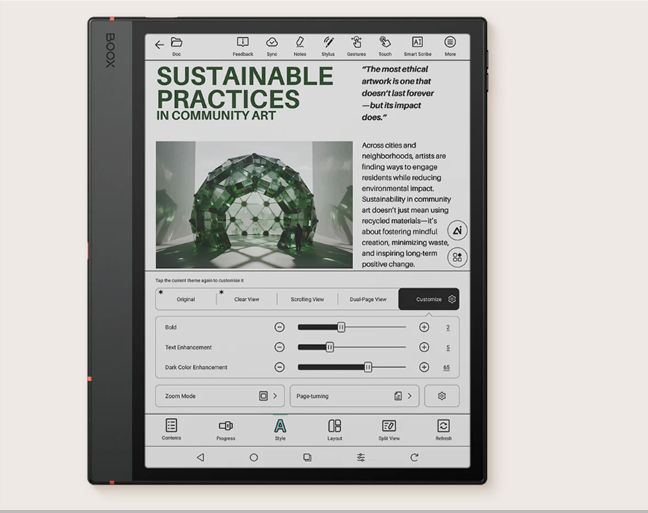Expand the Page-turning options
This screenshot has height=513, width=648.
[x=355, y=396]
